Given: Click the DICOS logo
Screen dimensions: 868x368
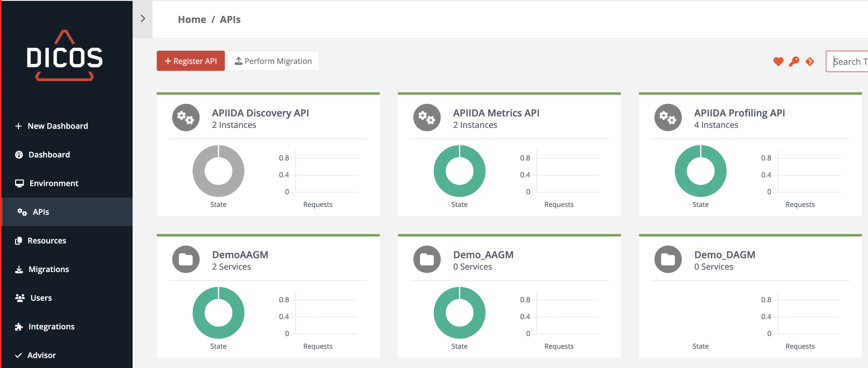Looking at the screenshot, I should [65, 56].
